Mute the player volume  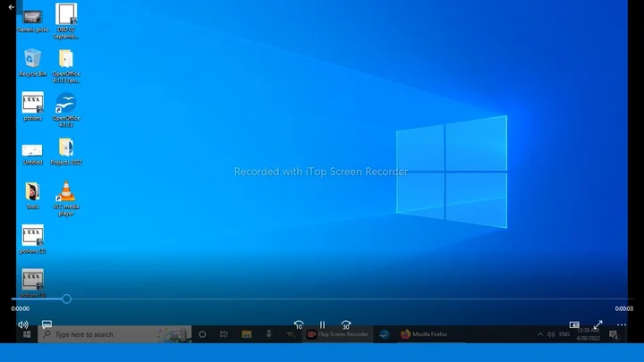point(23,324)
